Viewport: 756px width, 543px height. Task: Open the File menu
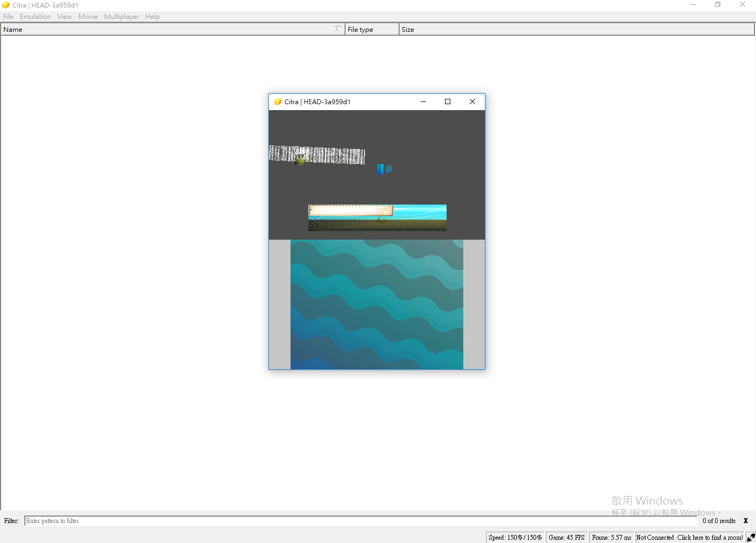[x=8, y=17]
